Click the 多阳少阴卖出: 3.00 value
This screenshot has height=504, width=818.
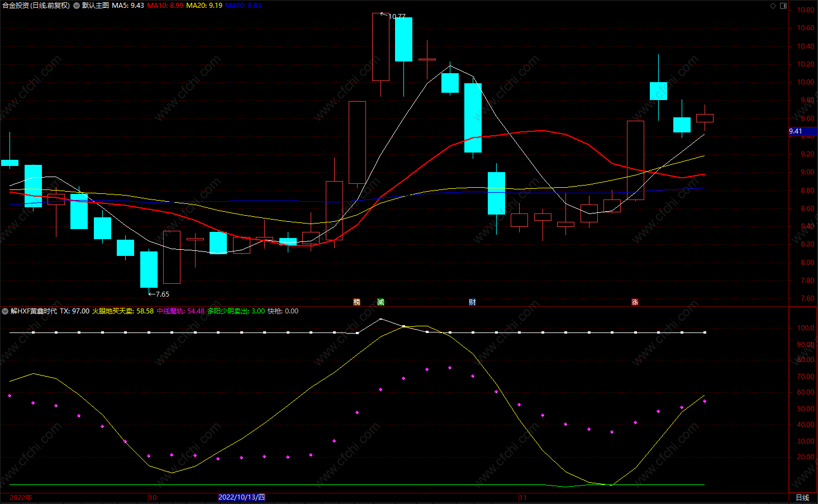(236, 311)
